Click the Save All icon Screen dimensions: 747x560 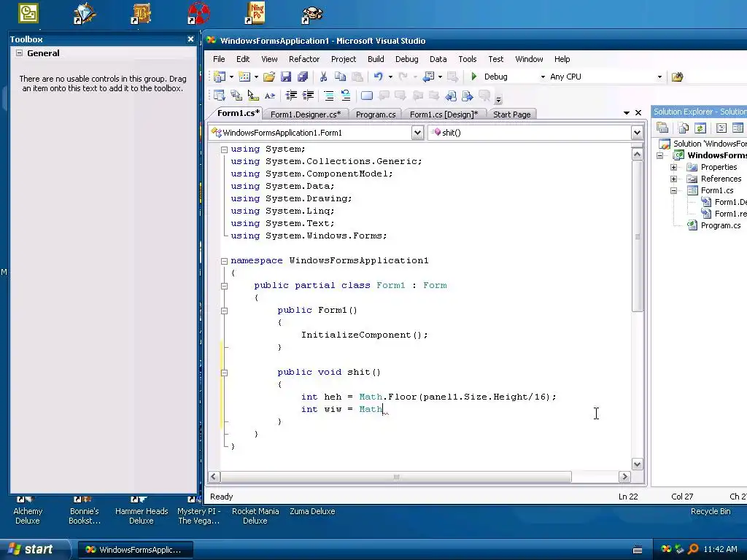click(303, 77)
